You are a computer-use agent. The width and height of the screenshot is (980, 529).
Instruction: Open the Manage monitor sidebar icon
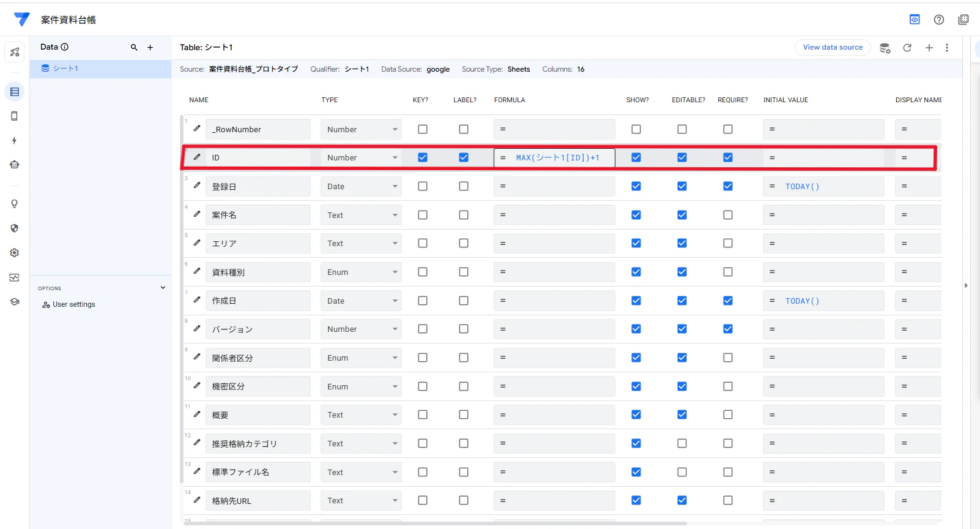[15, 277]
